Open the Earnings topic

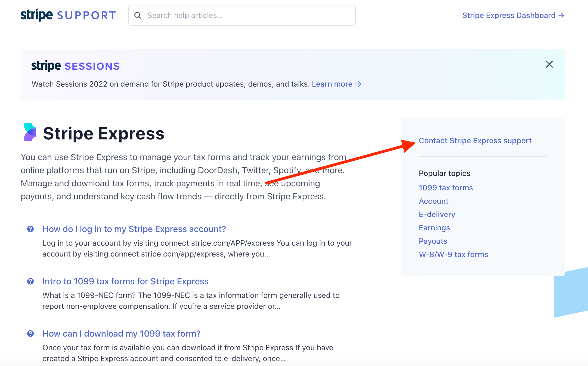(x=434, y=228)
